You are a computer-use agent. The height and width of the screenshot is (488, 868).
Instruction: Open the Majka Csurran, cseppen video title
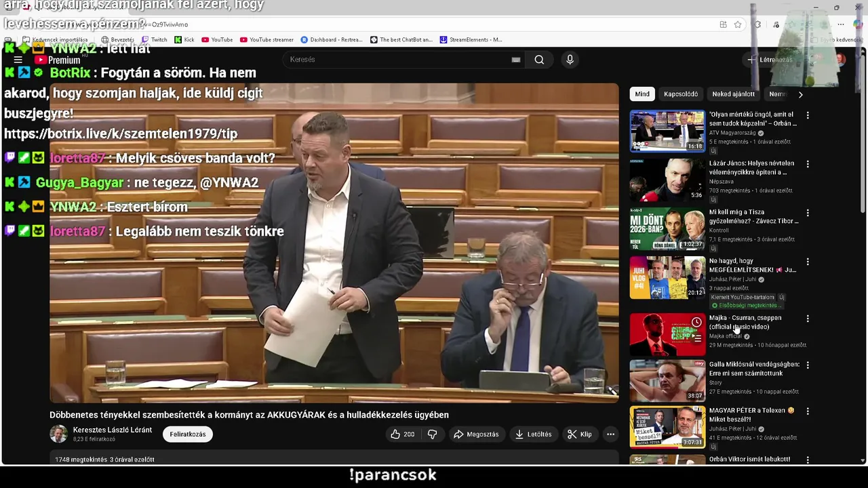pos(745,322)
